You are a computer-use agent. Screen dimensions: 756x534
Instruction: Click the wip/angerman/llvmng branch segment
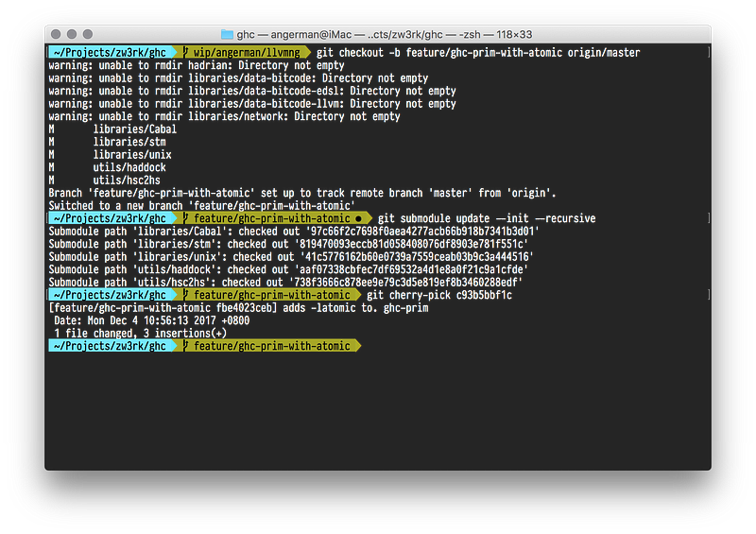pos(242,52)
